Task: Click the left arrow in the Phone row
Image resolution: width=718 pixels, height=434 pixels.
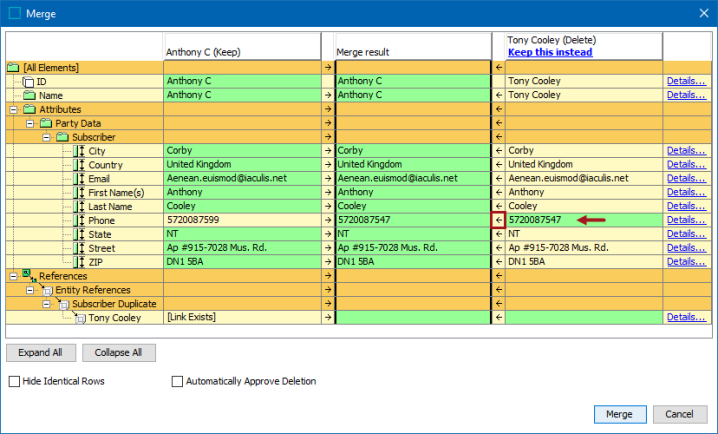Action: coord(499,220)
